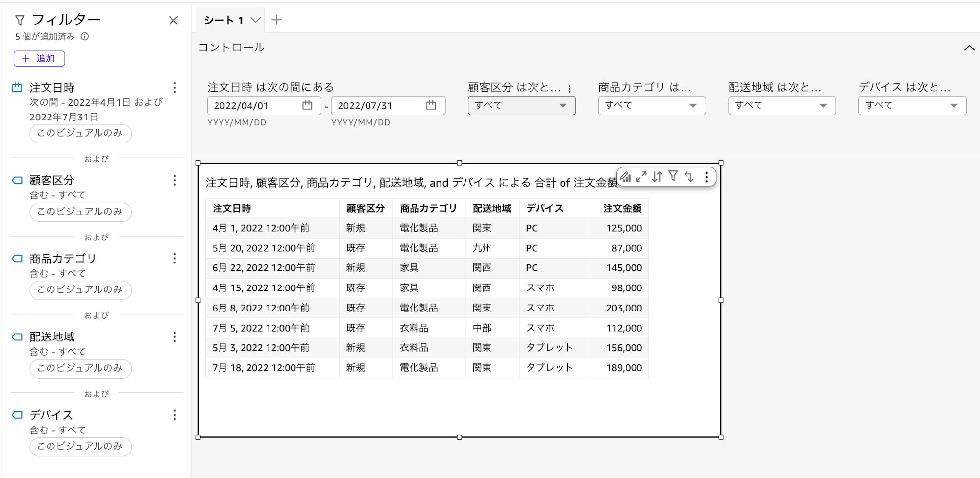Open the visual's filter funnel icon

(x=674, y=177)
